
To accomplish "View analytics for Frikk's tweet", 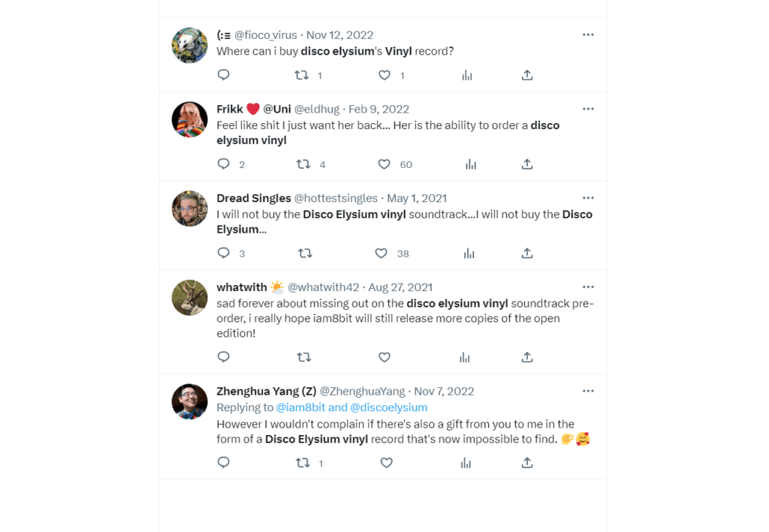I will tap(470, 164).
